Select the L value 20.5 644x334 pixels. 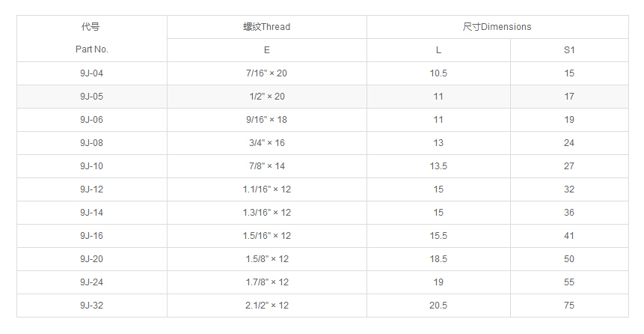coord(438,306)
